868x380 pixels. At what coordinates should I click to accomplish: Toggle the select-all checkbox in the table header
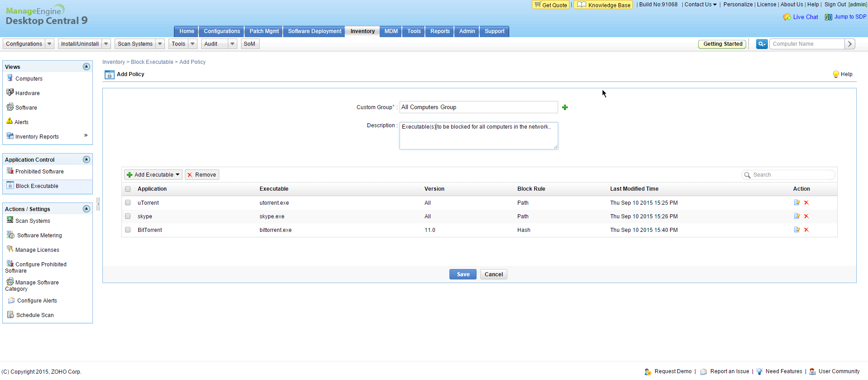128,189
